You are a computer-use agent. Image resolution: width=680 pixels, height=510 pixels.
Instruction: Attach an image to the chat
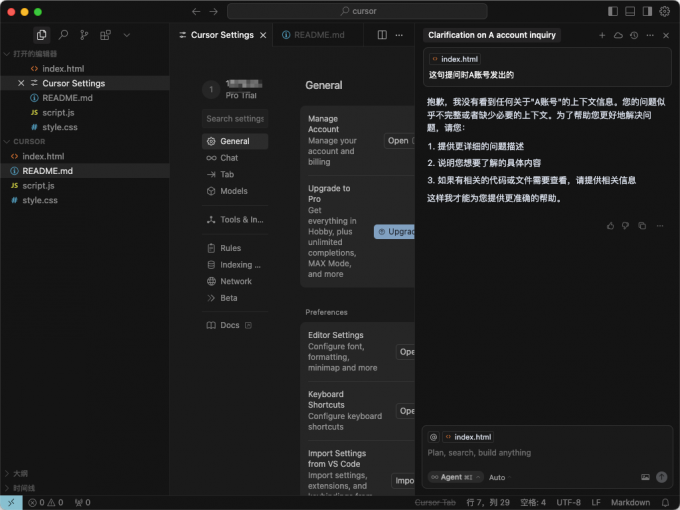tap(645, 477)
